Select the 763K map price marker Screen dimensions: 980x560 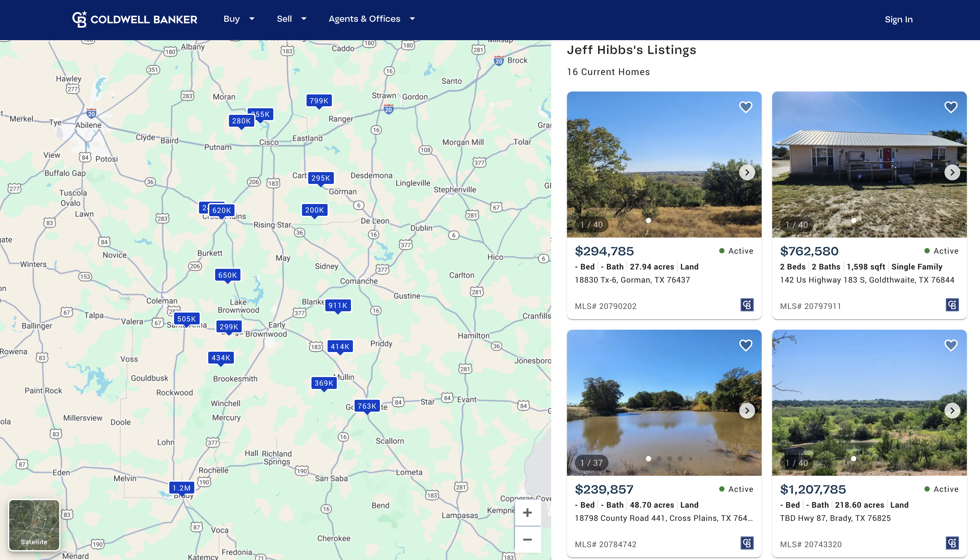(x=367, y=406)
